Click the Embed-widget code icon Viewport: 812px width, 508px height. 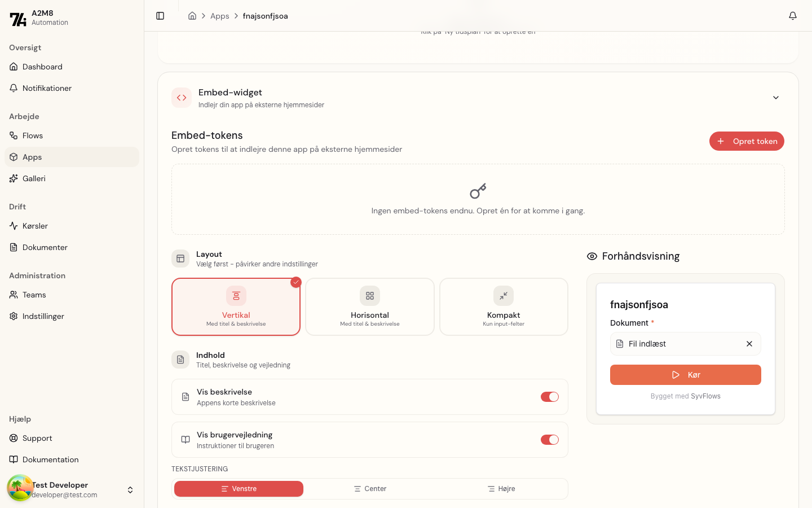point(181,97)
